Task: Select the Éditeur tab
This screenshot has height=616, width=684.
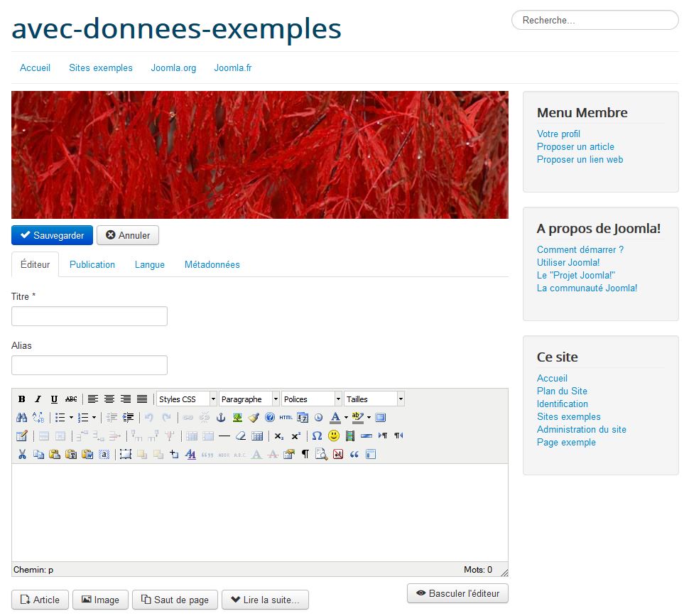Action: [35, 264]
